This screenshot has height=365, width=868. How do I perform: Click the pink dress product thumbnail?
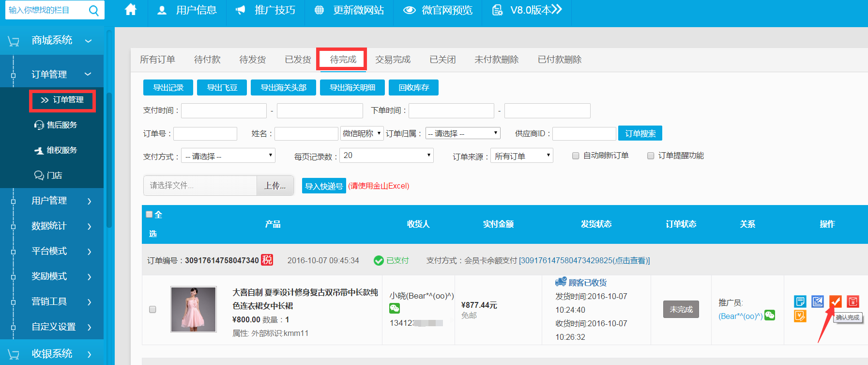click(x=194, y=309)
